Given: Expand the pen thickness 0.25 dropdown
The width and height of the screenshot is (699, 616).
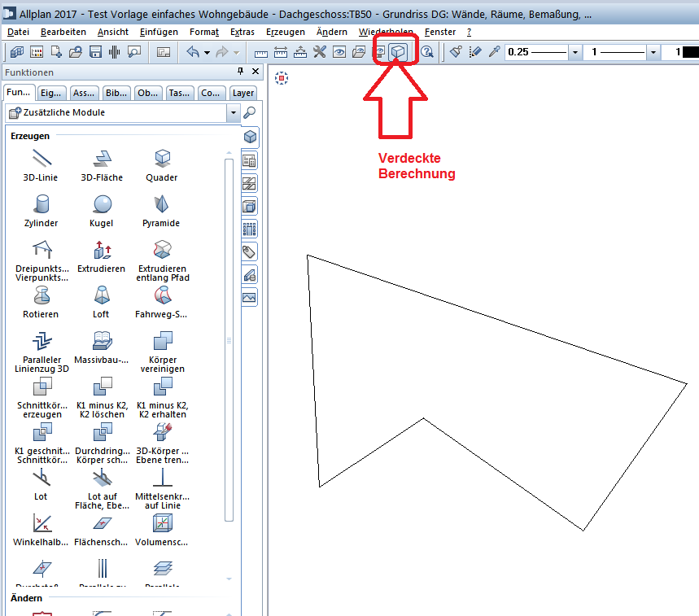Looking at the screenshot, I should pyautogui.click(x=575, y=52).
